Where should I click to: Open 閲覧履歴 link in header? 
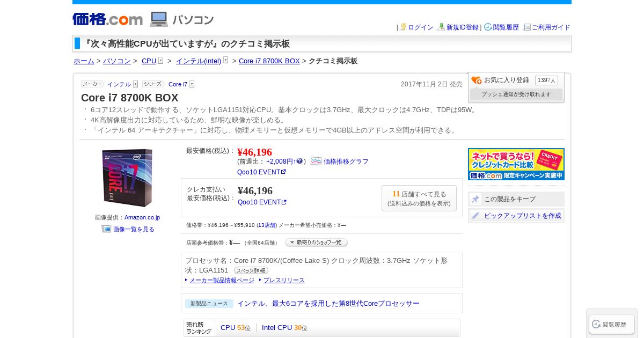pyautogui.click(x=506, y=27)
